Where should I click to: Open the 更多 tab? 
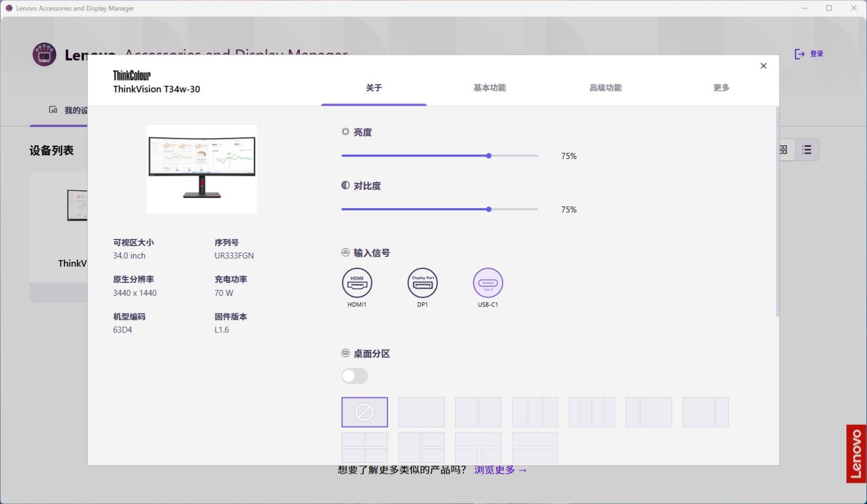(721, 88)
